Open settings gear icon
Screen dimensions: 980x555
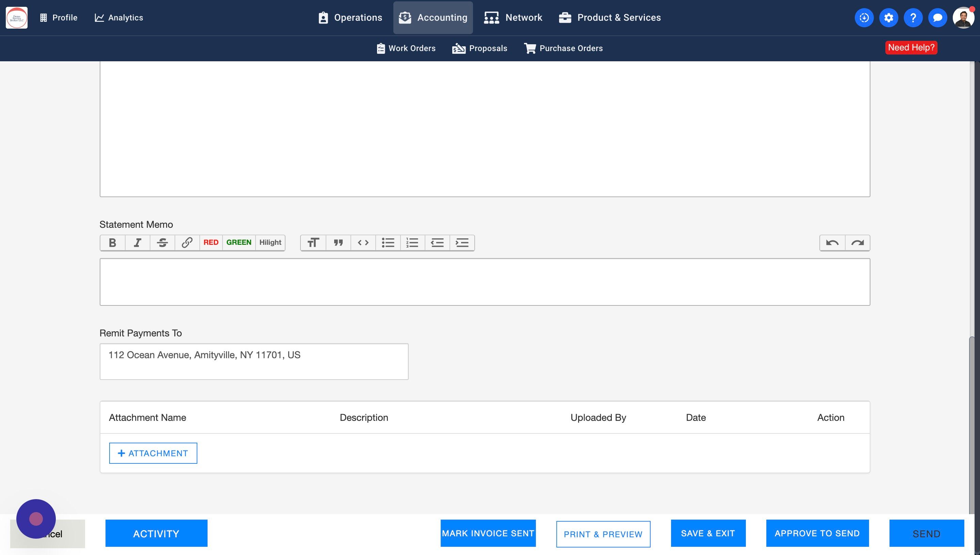click(888, 17)
